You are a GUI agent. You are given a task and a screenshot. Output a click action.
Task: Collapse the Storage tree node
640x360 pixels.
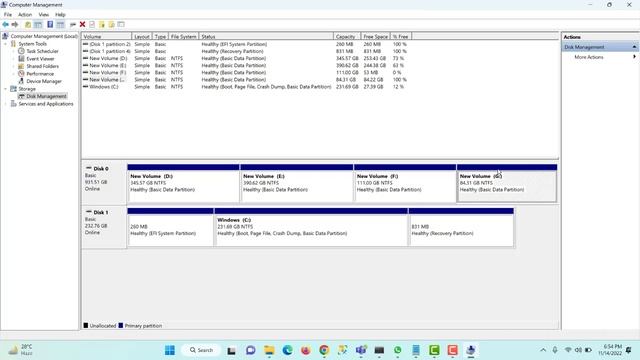coord(6,89)
